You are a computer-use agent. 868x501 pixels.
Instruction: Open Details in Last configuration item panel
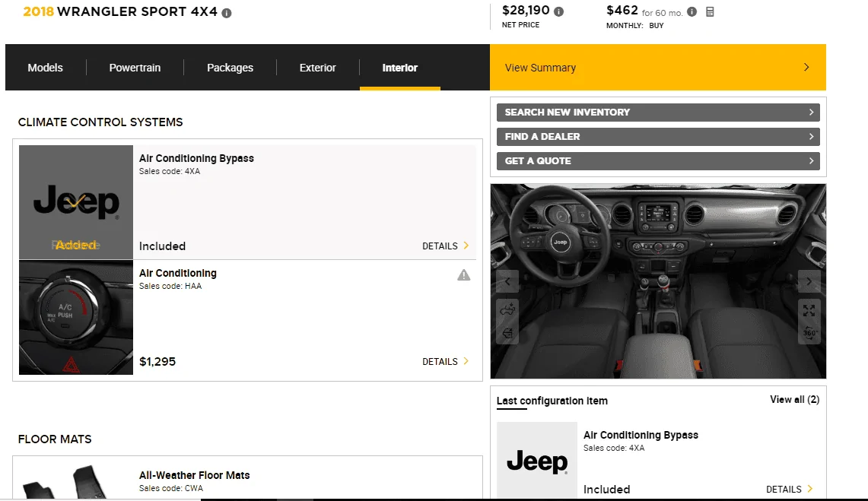(790, 489)
